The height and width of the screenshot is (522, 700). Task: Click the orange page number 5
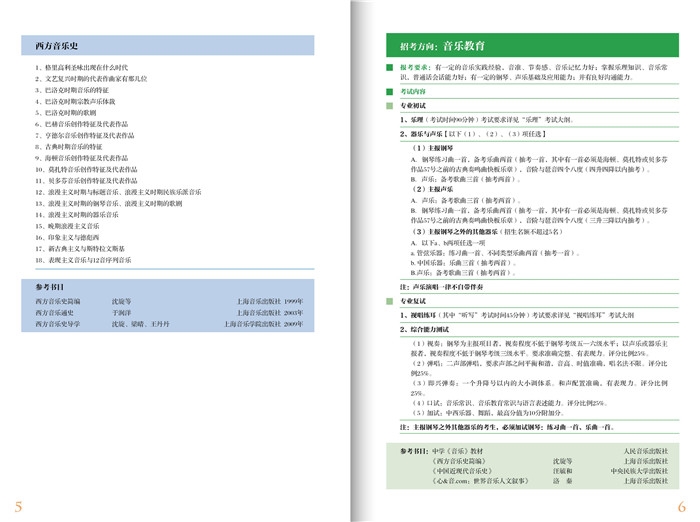tap(19, 505)
